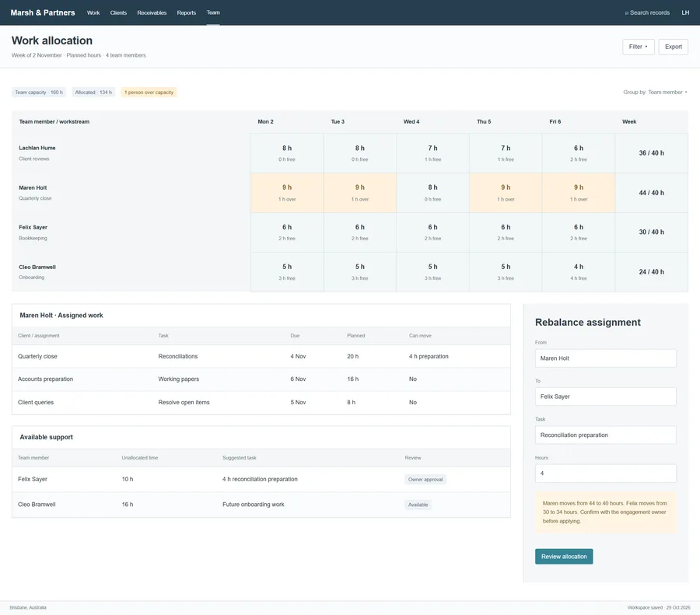Click Maren Holt's Thursday 9 h cell

(506, 193)
